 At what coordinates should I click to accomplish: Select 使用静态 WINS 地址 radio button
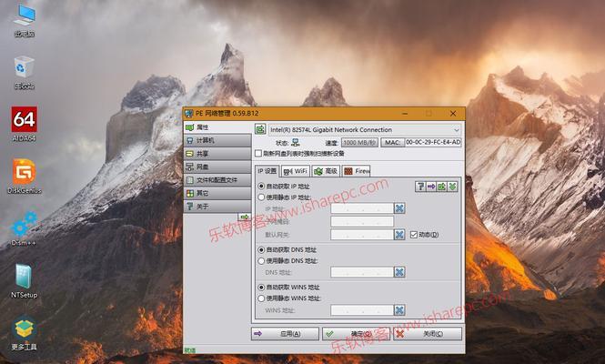(262, 298)
